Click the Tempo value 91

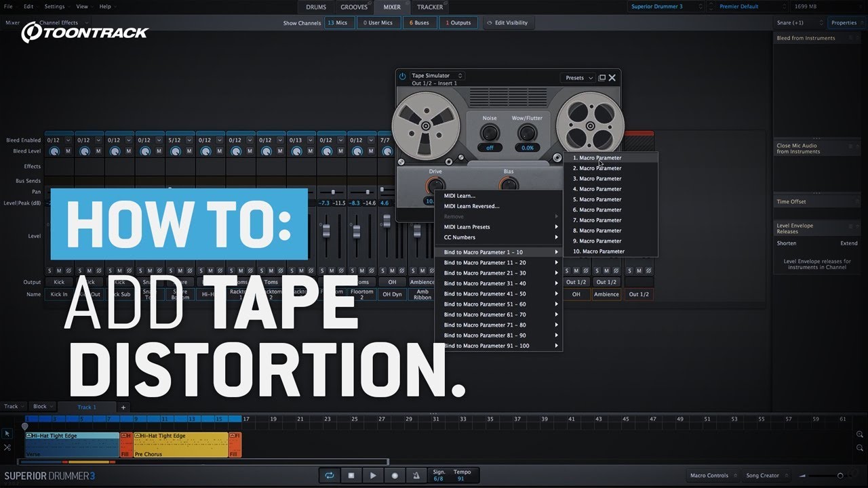(460, 479)
